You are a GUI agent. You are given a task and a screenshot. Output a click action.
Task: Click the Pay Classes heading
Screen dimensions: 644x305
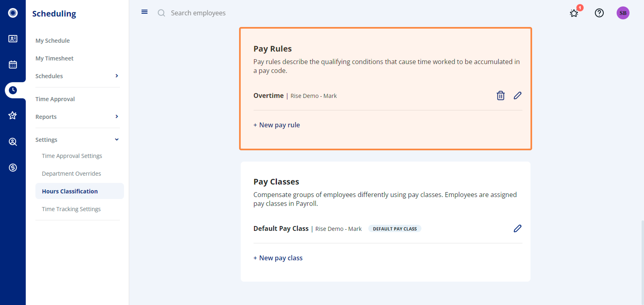click(x=276, y=182)
